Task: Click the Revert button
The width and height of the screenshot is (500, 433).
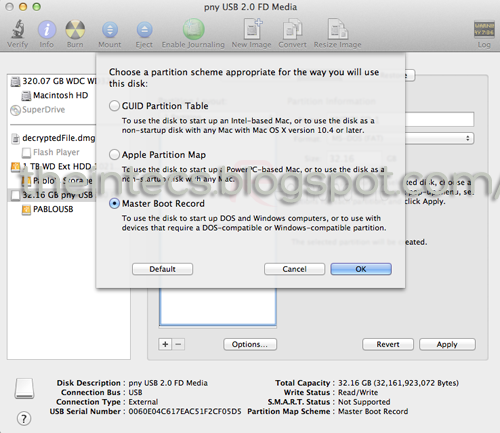Action: [x=388, y=344]
